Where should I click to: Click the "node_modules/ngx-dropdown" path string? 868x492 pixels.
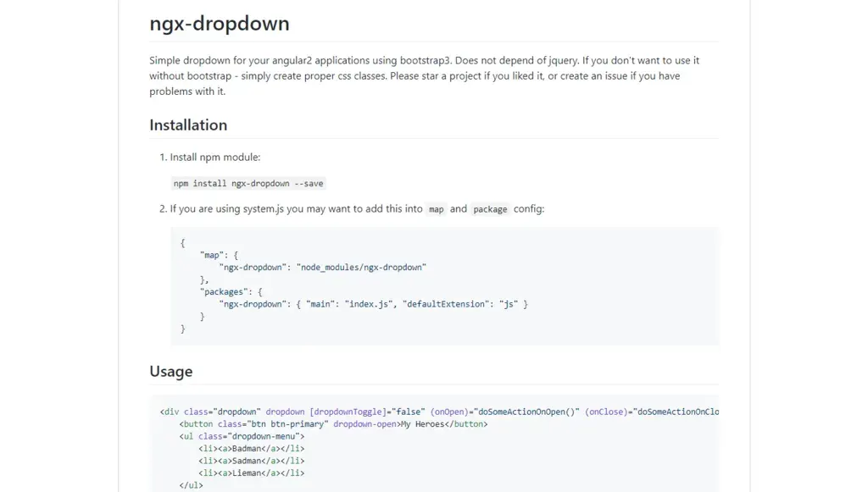[361, 268]
